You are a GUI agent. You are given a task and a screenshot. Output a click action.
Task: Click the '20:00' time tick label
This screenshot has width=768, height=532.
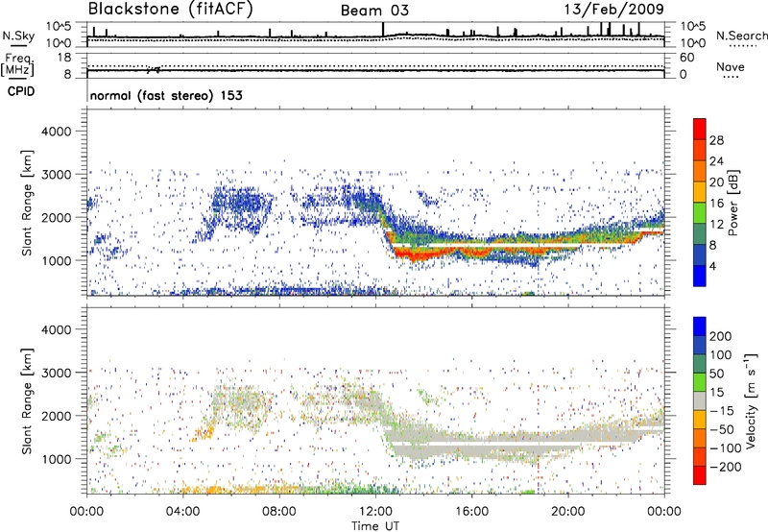pos(567,512)
